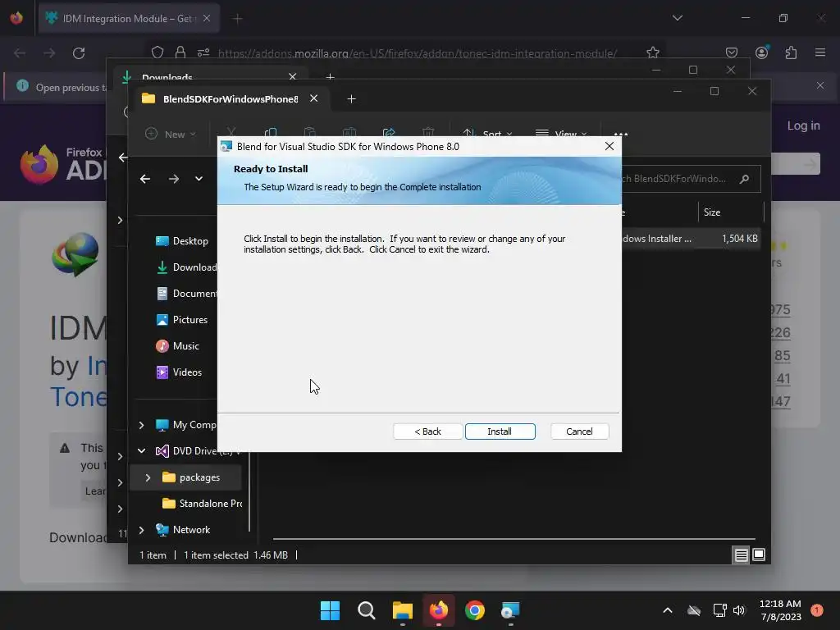Switch to details view layout icon
The image size is (840, 630).
pos(741,555)
